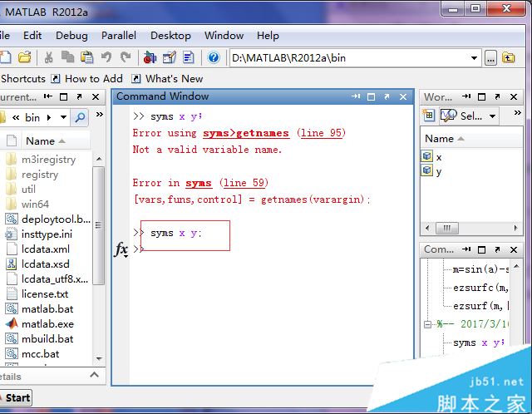Select the registry folder
The width and height of the screenshot is (532, 414).
click(x=40, y=175)
